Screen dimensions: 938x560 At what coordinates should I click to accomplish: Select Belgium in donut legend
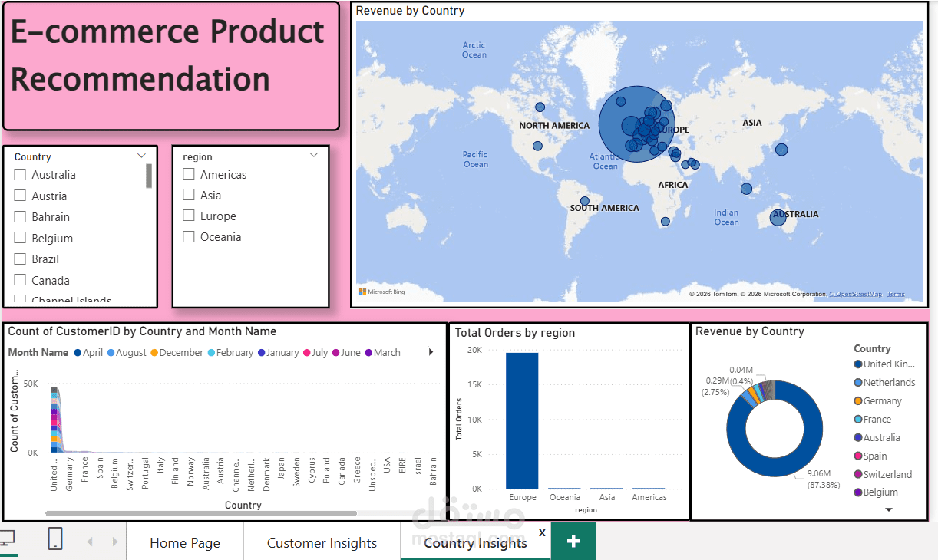[875, 492]
